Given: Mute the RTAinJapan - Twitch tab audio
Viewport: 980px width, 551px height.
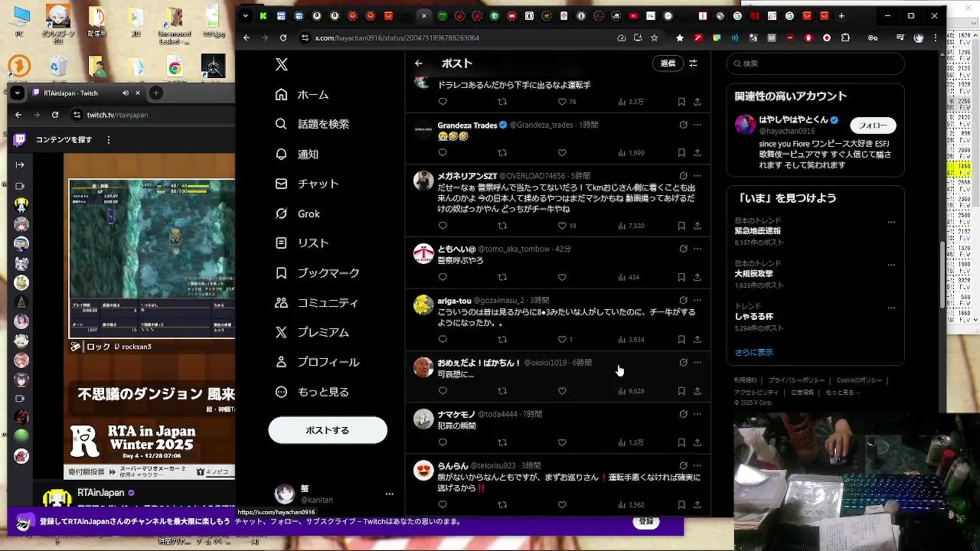Looking at the screenshot, I should click(x=126, y=93).
